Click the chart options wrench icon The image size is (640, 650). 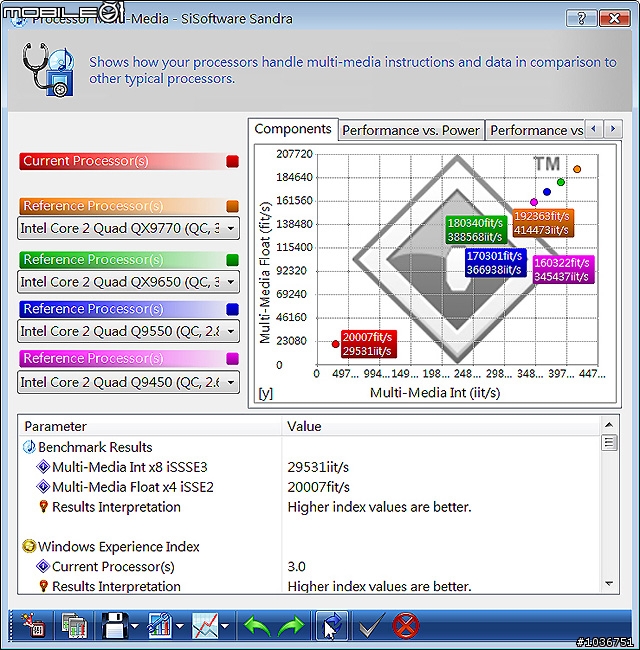coord(160,625)
